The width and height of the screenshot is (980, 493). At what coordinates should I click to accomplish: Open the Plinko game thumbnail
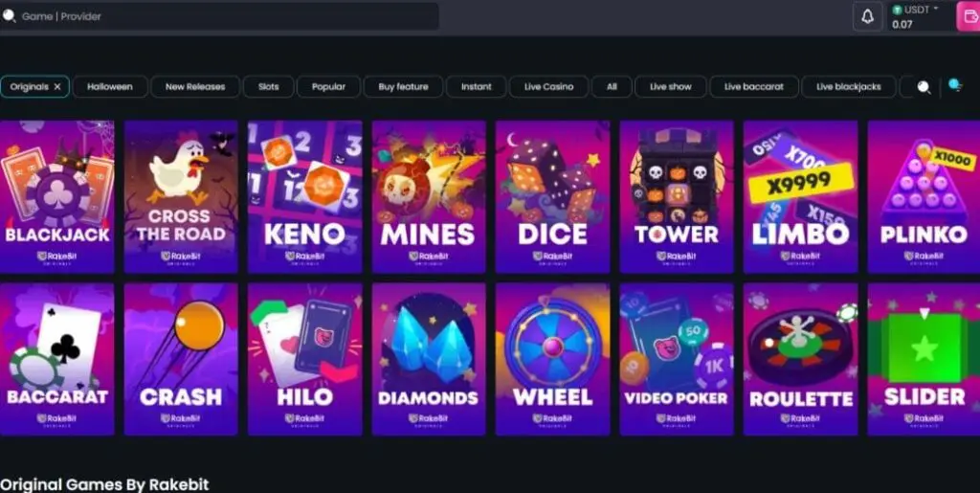[924, 197]
